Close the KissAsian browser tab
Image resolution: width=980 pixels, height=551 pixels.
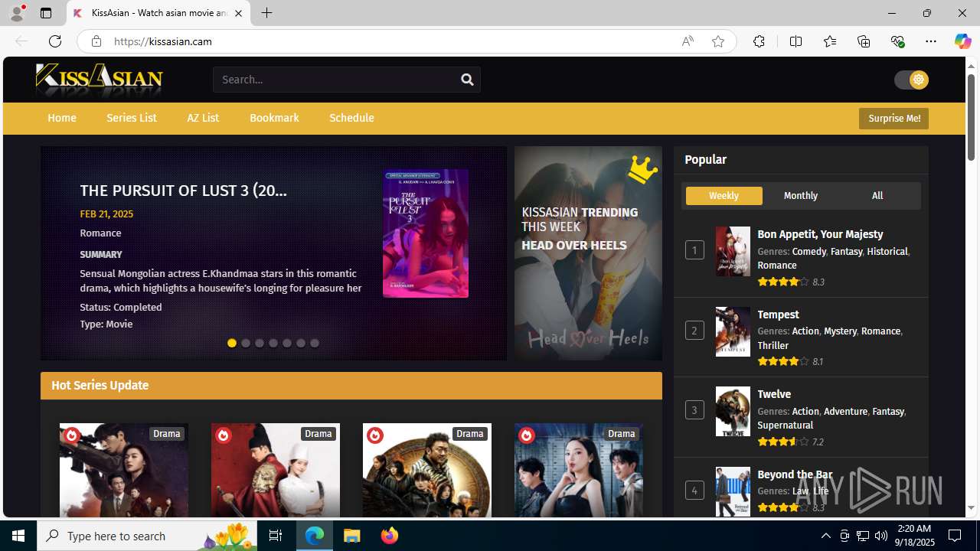[x=238, y=13]
